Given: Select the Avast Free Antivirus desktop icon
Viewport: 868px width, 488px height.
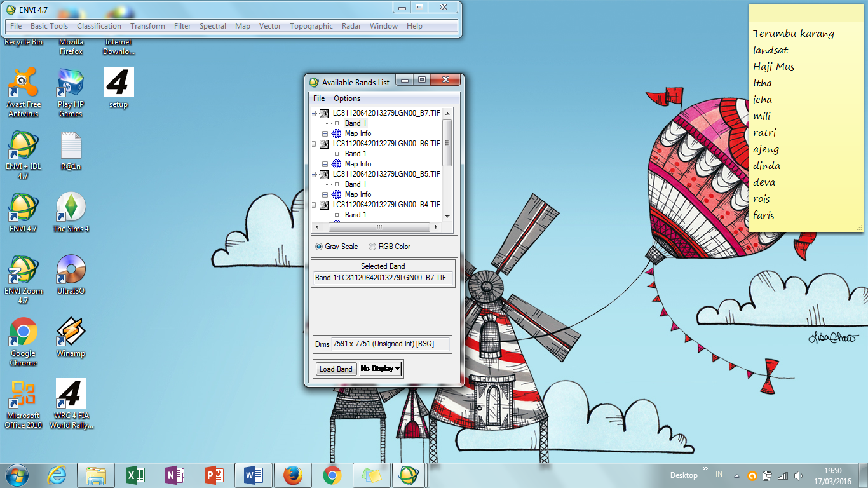Looking at the screenshot, I should [24, 93].
